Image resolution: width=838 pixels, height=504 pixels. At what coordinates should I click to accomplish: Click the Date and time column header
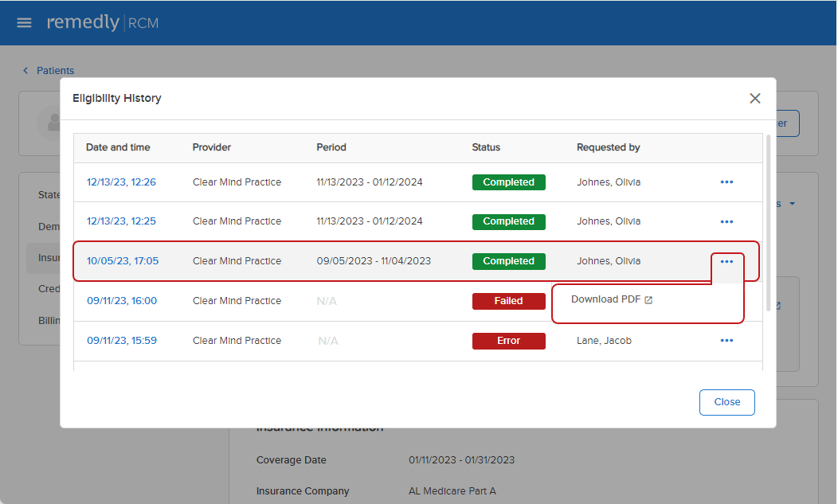pyautogui.click(x=118, y=147)
